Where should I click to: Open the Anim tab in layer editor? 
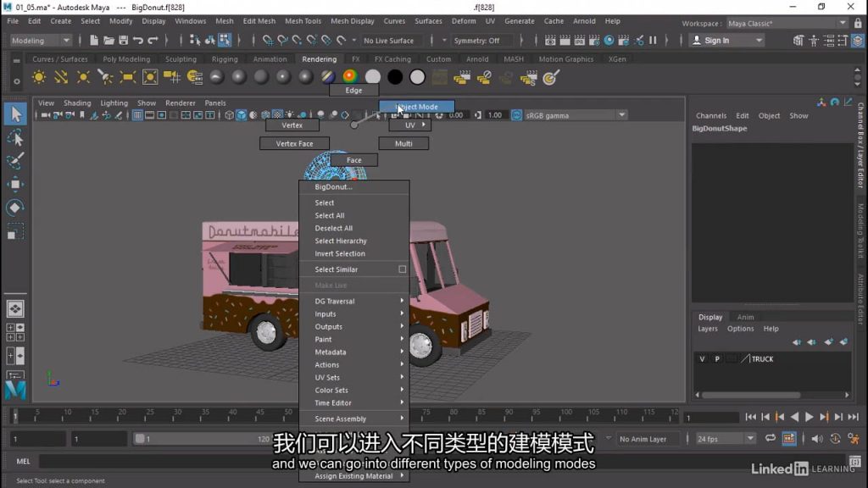point(745,317)
